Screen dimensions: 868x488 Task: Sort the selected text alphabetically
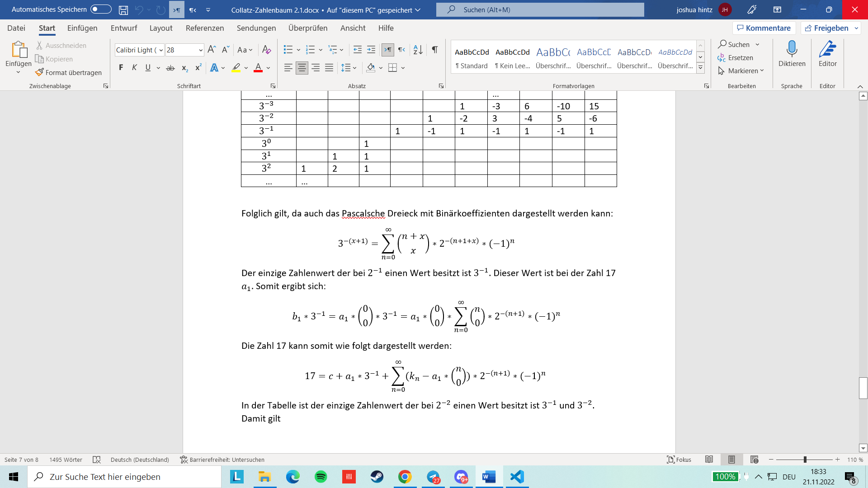tap(418, 50)
